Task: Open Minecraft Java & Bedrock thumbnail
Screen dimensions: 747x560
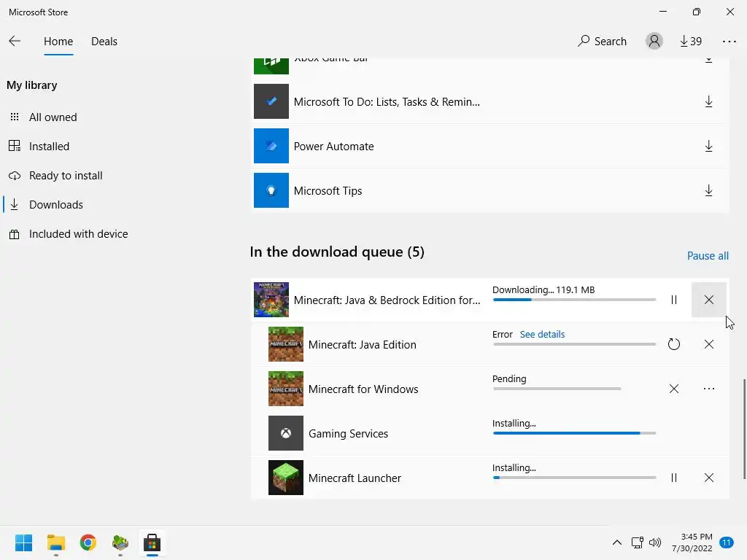Action: (x=271, y=300)
